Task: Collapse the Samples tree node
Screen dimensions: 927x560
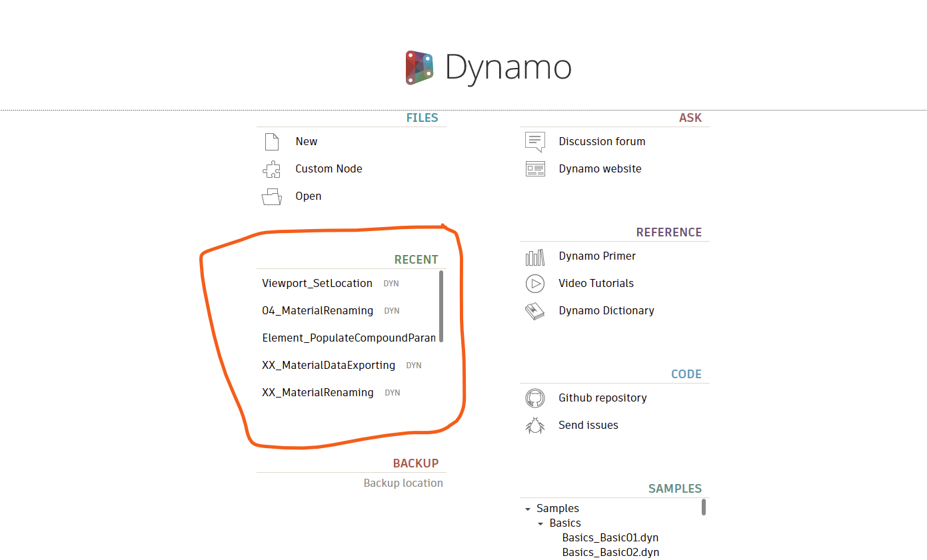Action: click(x=528, y=509)
